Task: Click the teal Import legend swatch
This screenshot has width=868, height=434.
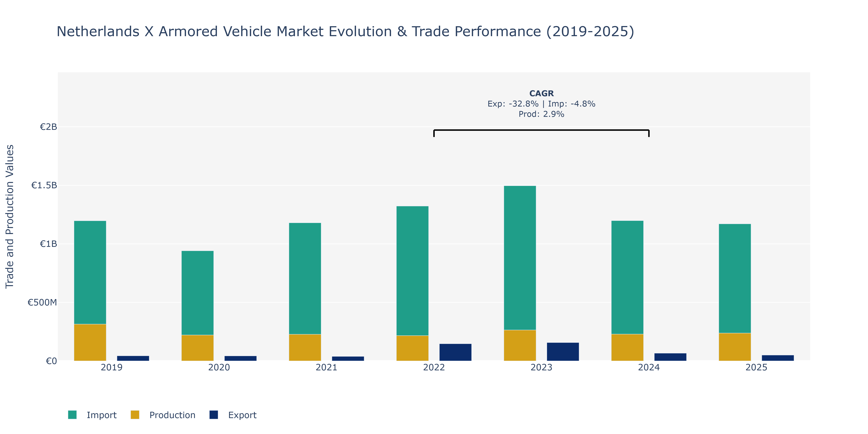Action: point(72,415)
